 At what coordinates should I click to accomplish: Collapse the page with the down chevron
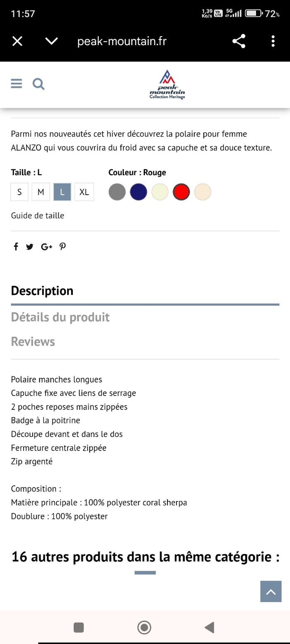[x=51, y=41]
